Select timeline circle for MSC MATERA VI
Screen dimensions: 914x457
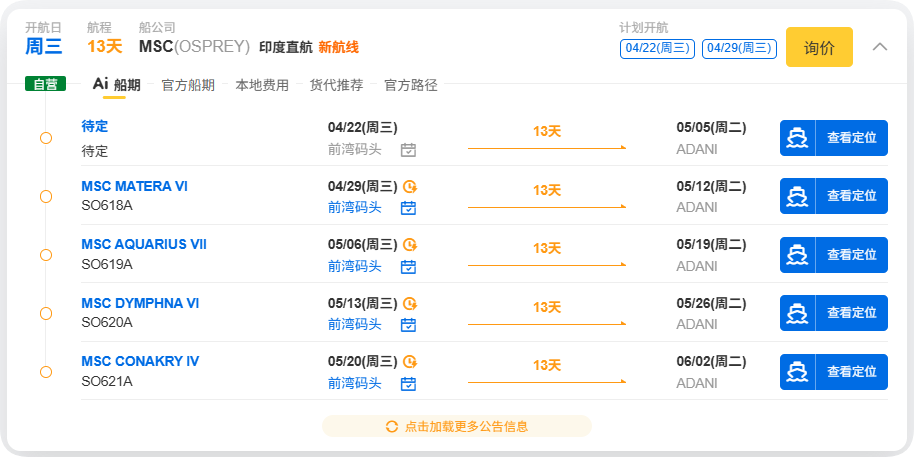pyautogui.click(x=46, y=196)
